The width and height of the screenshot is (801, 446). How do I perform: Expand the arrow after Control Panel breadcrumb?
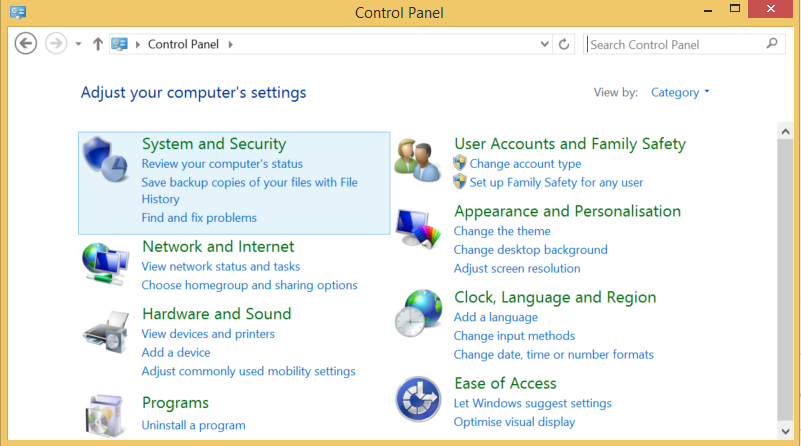[x=231, y=44]
